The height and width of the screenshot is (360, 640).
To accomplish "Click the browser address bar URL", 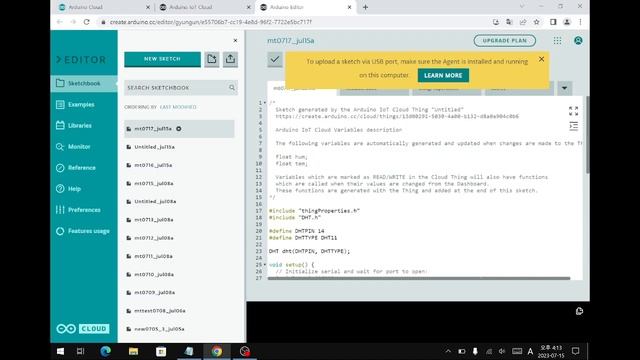I will 211,22.
